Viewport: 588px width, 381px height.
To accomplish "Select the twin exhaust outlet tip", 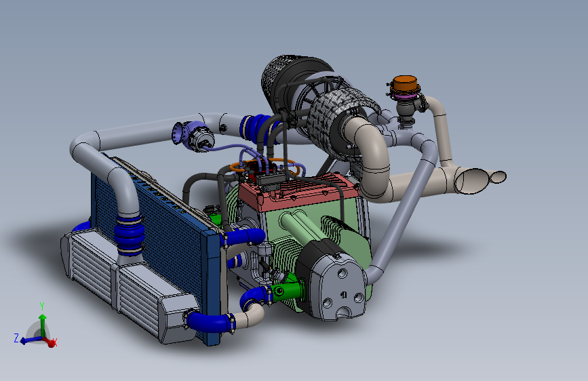I will pos(479,180).
